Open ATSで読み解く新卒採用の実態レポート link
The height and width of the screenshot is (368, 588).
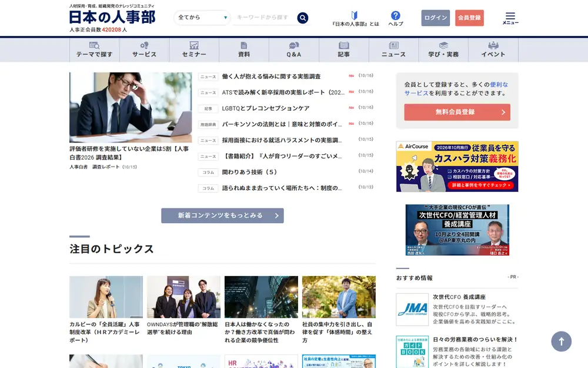[283, 92]
